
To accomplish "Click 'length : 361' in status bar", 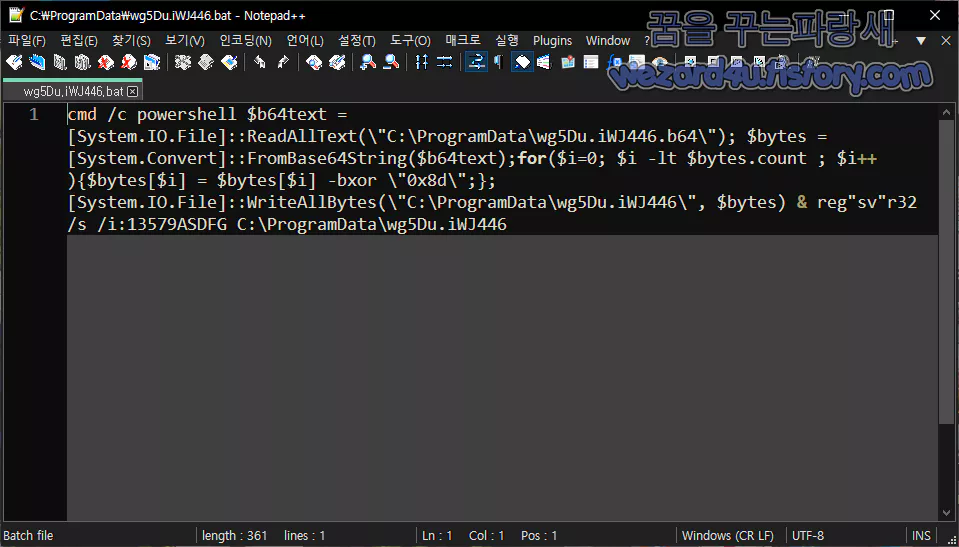I will pyautogui.click(x=235, y=535).
